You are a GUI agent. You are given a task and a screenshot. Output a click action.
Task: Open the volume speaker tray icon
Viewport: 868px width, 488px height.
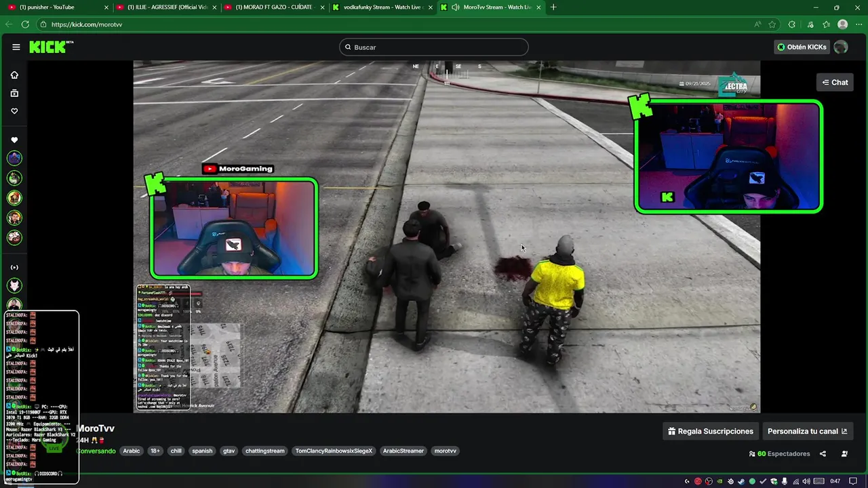pyautogui.click(x=806, y=481)
